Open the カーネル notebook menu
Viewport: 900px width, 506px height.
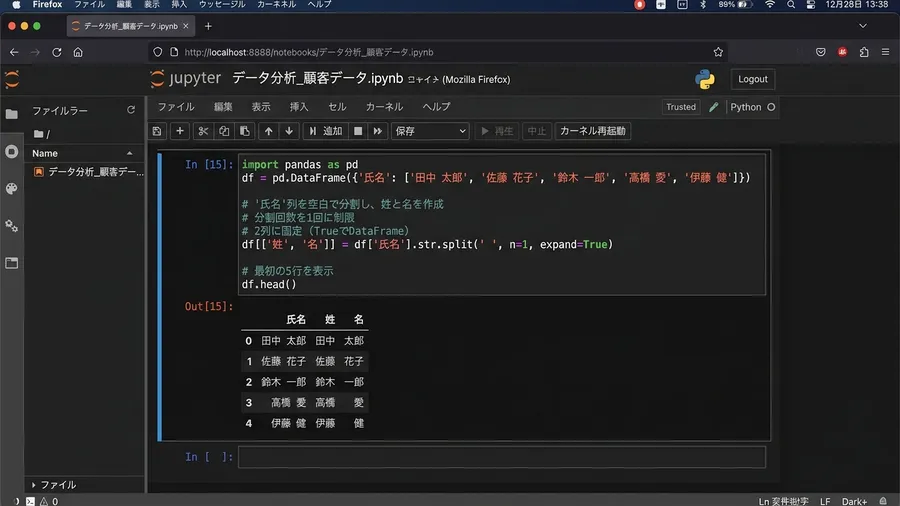point(385,107)
